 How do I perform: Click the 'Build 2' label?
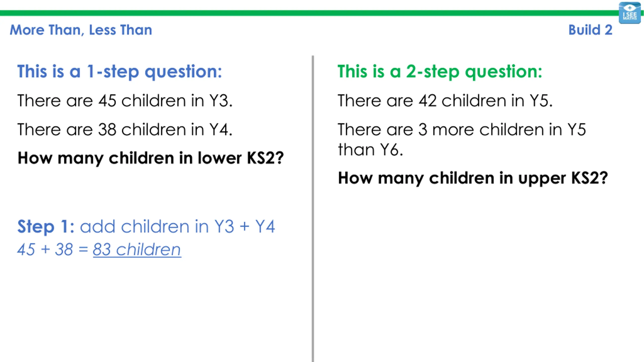[590, 30]
